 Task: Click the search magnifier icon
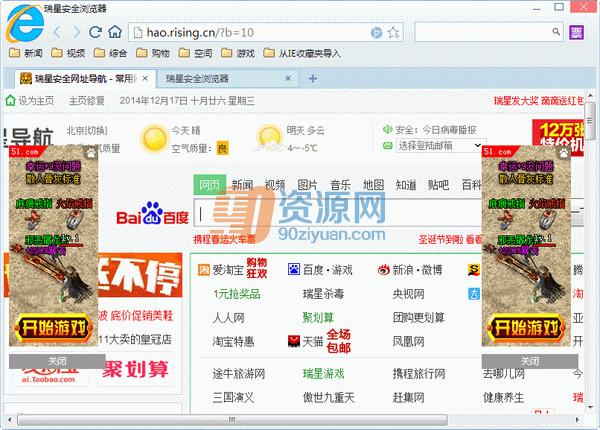click(556, 32)
